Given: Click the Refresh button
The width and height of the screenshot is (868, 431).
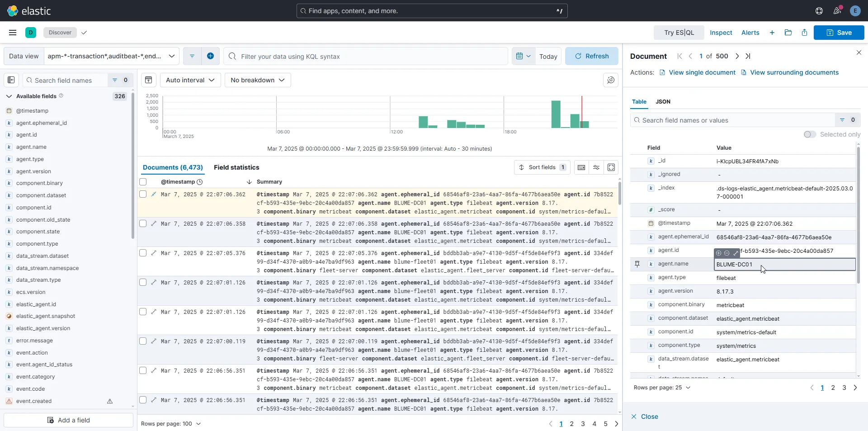Looking at the screenshot, I should click(591, 56).
